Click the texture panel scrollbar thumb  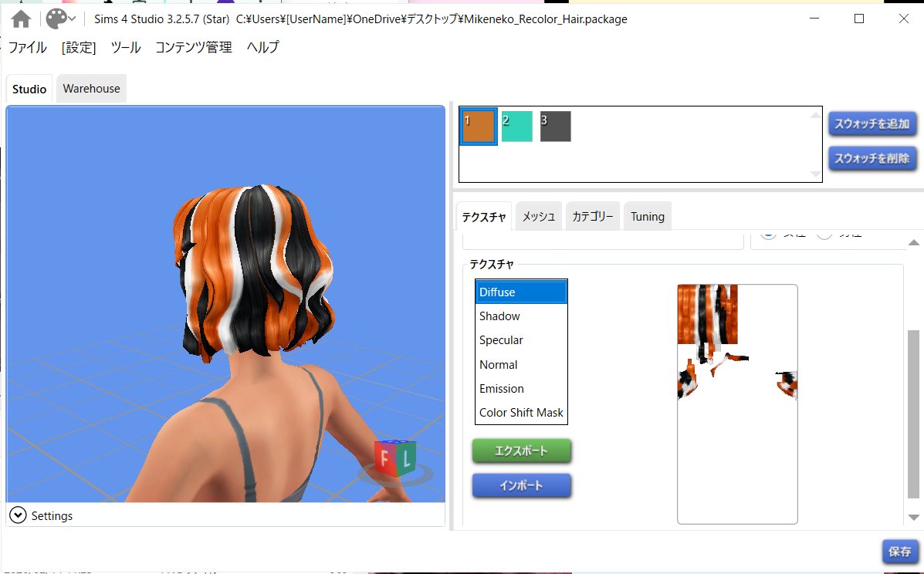click(x=913, y=414)
